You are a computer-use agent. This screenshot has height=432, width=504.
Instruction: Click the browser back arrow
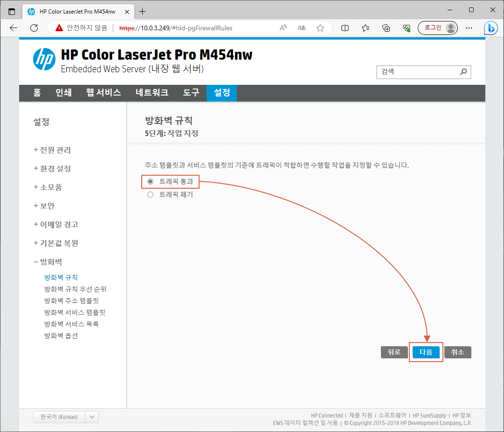tap(14, 28)
